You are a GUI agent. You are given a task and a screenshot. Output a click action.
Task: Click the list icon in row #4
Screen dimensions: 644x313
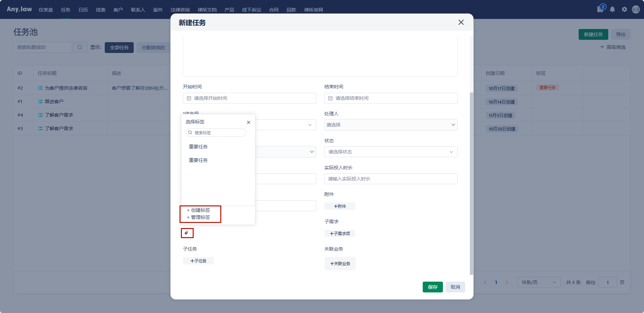pos(40,115)
